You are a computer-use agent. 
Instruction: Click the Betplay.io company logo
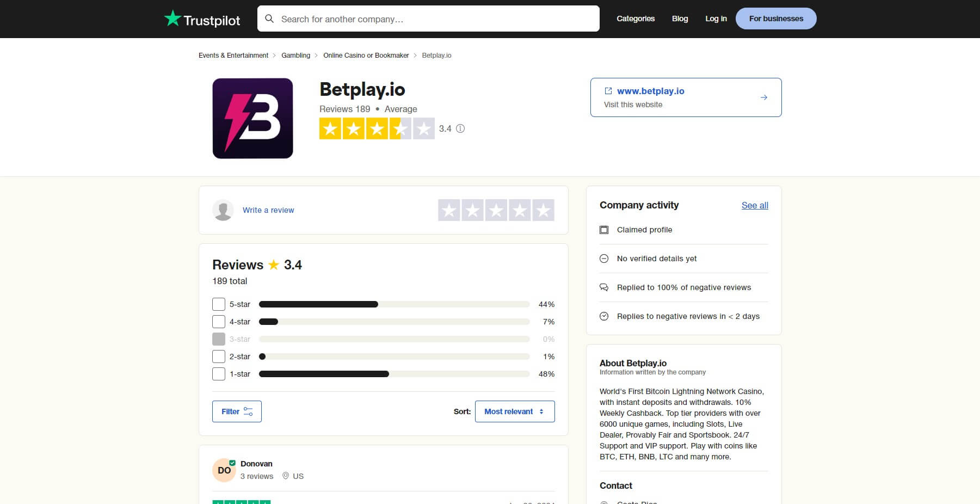pos(252,118)
